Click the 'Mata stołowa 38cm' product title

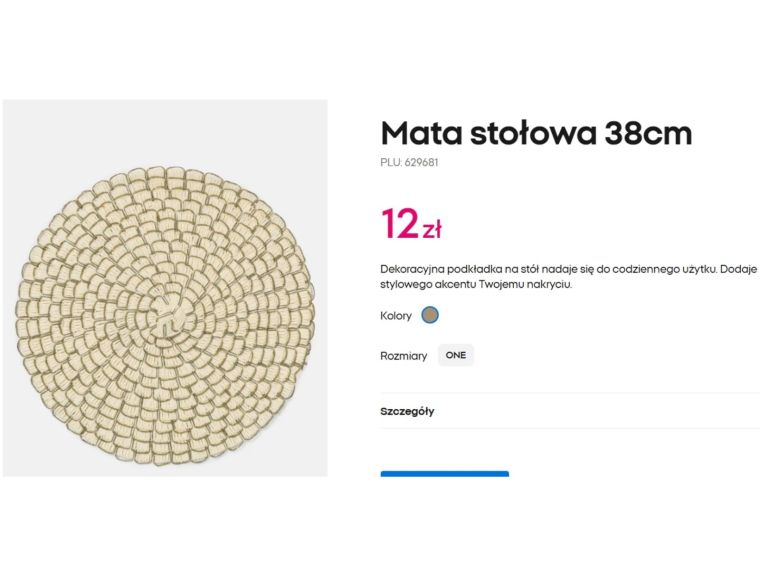(x=536, y=133)
